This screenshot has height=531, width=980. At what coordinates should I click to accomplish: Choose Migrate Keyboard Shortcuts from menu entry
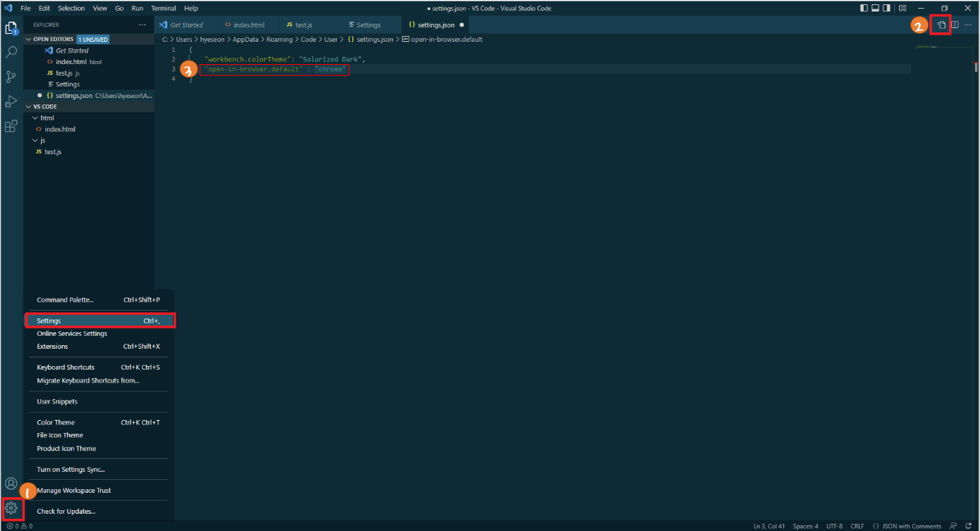coord(99,380)
